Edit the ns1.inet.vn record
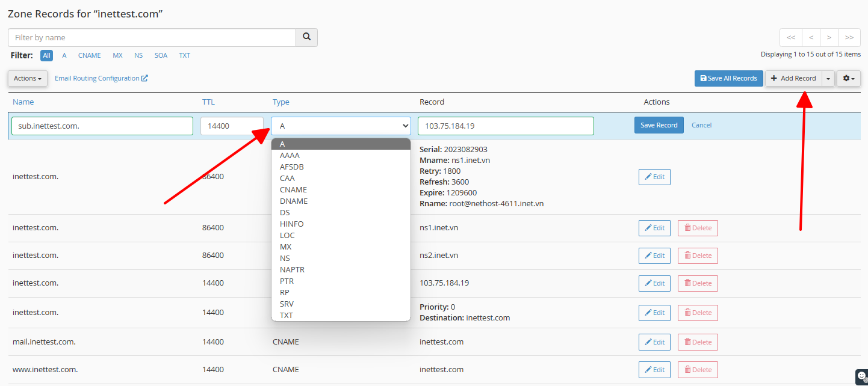This screenshot has height=386, width=868. click(654, 228)
